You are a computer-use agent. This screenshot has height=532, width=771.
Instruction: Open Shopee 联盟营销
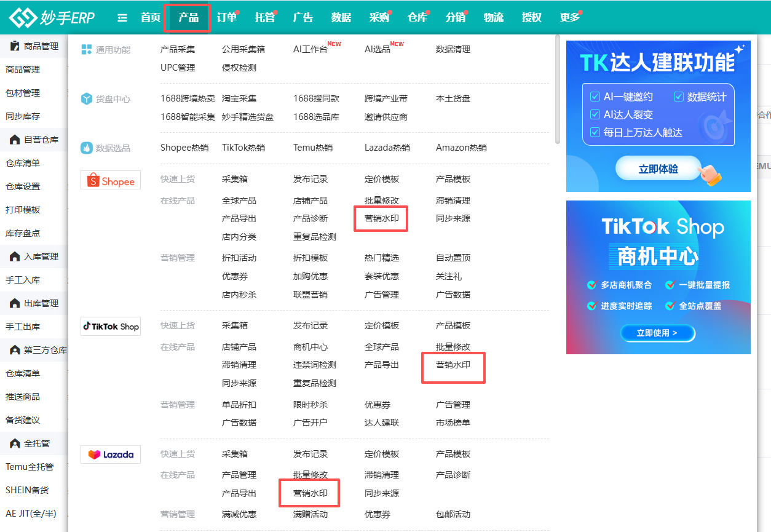tap(310, 295)
